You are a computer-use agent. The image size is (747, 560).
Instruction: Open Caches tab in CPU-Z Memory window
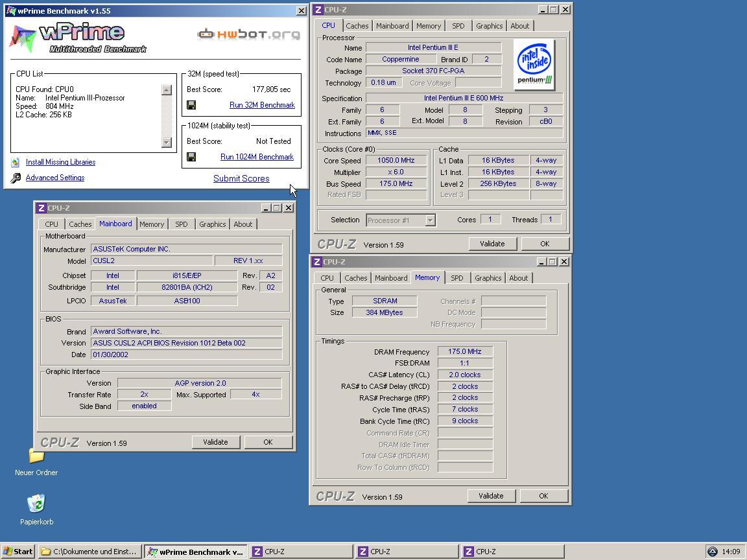pyautogui.click(x=355, y=278)
